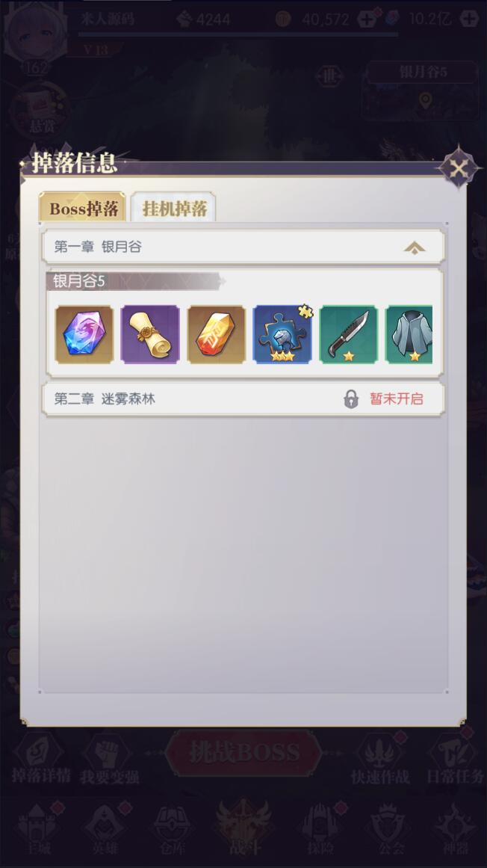Tap the rolled scroll drop item

click(x=150, y=335)
